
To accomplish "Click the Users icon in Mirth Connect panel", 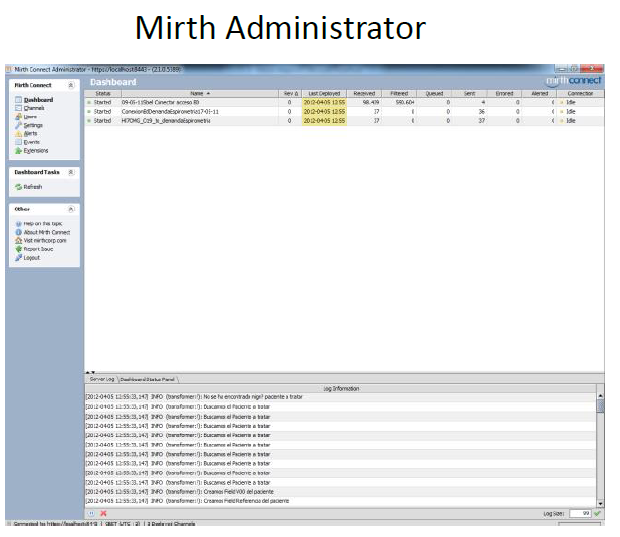I will click(18, 117).
